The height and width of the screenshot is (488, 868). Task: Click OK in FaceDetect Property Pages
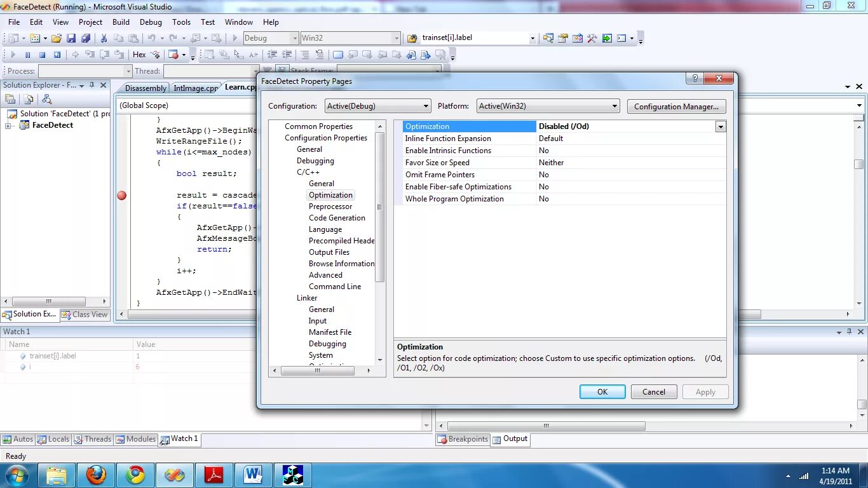point(602,392)
